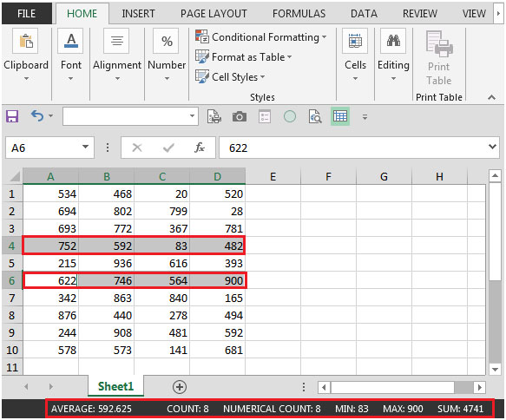
Task: Undo the last action
Action: (37, 115)
